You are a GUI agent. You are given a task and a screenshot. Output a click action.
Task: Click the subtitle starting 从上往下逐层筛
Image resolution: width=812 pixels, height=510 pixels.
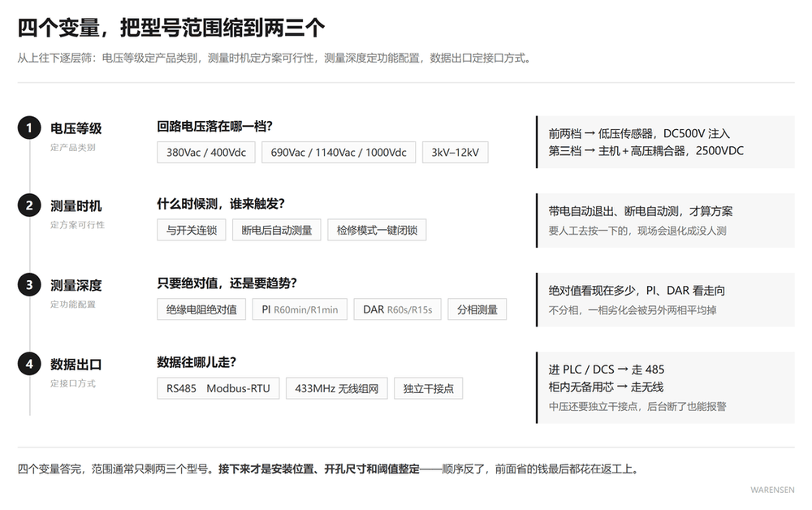[x=275, y=58]
